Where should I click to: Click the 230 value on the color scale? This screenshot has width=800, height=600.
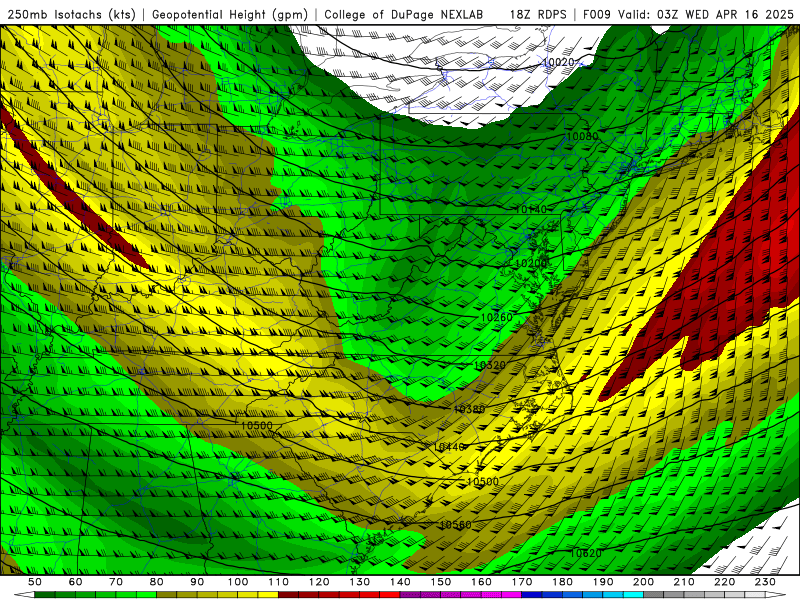click(765, 582)
